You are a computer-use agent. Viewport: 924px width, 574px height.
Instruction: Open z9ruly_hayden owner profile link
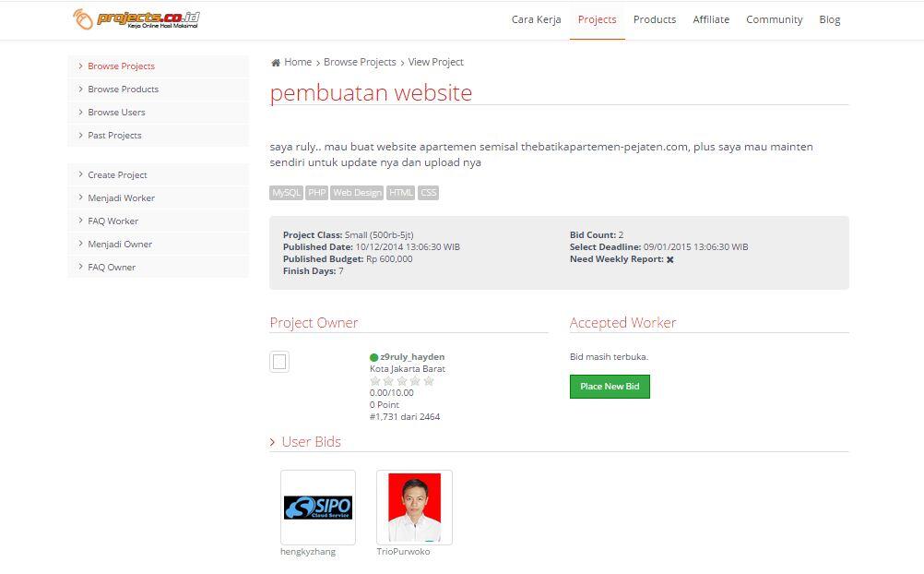pos(412,357)
